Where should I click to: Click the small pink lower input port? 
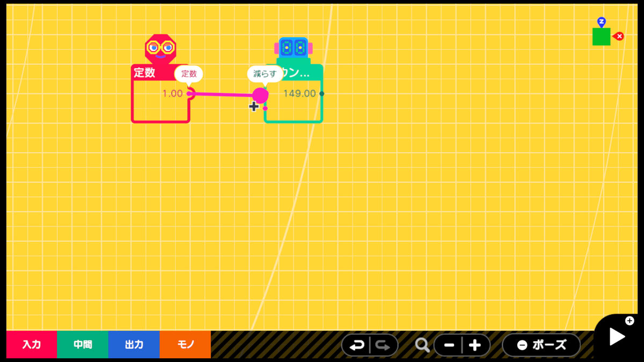pos(265,108)
